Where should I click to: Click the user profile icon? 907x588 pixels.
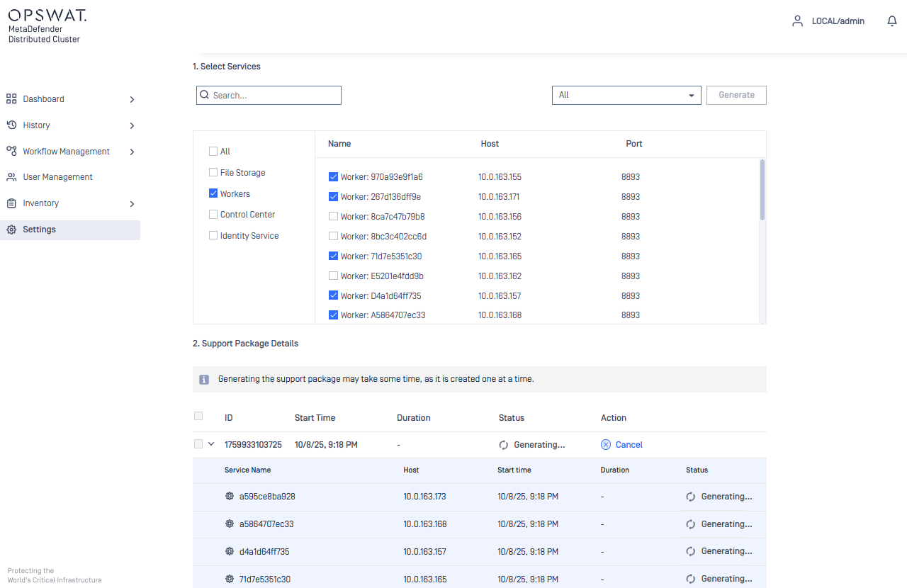coord(797,21)
